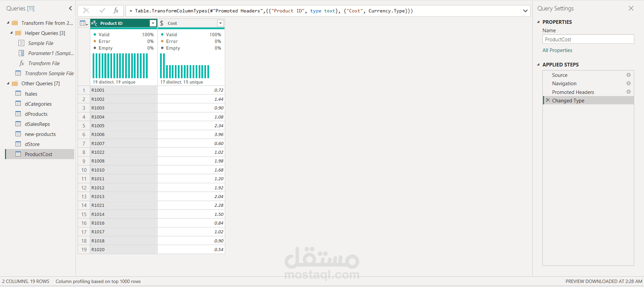Image resolution: width=644 pixels, height=287 pixels.
Task: Close the Query Settings pane
Action: tap(631, 8)
